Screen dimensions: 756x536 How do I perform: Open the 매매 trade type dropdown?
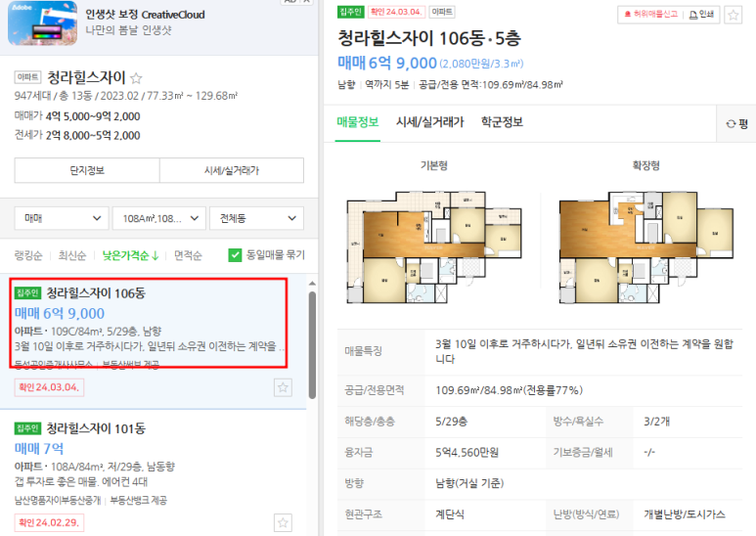[62, 218]
